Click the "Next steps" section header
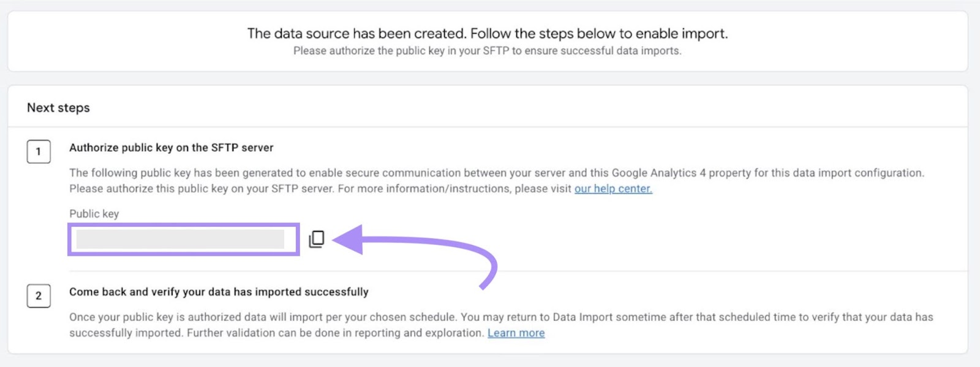 pos(58,107)
